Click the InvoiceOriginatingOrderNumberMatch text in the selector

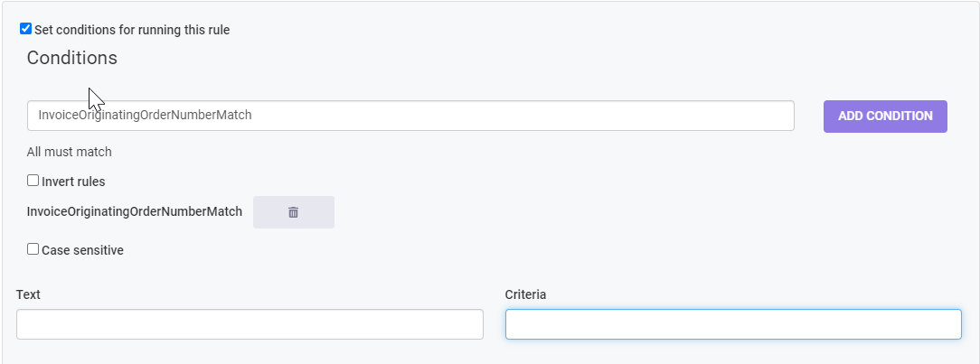(145, 115)
